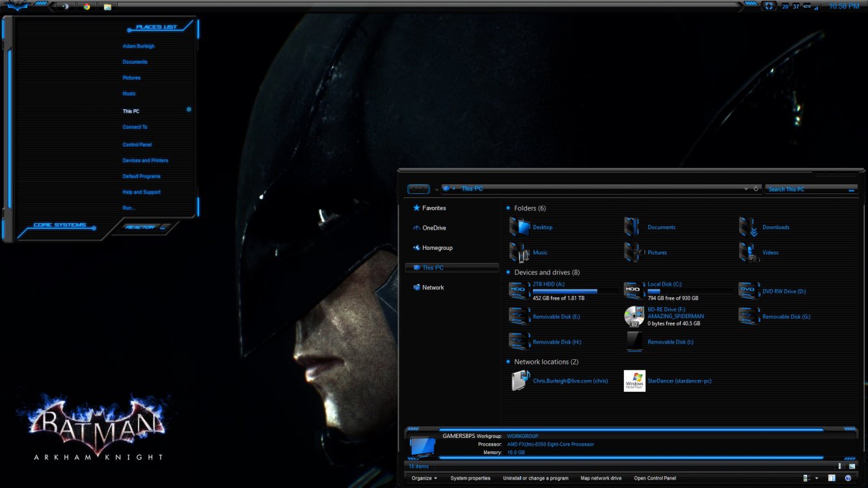The image size is (868, 488).
Task: Open Default Programs from start menu
Action: coord(141,176)
